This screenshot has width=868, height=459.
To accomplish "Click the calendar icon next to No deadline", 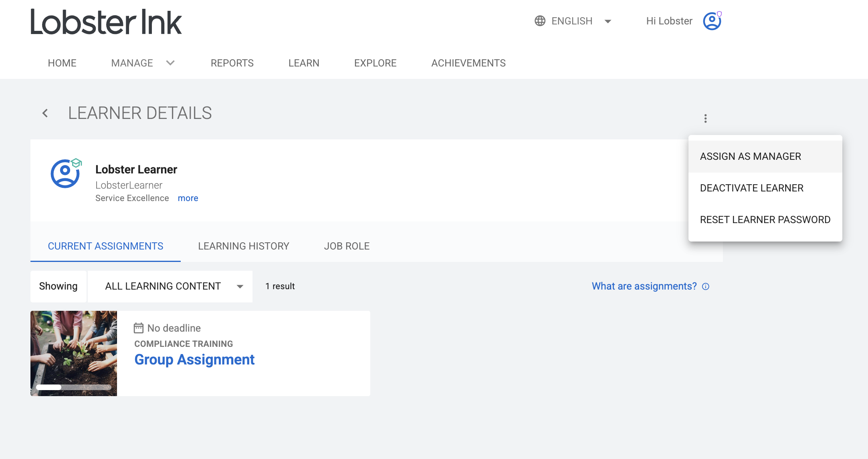I will click(x=139, y=328).
